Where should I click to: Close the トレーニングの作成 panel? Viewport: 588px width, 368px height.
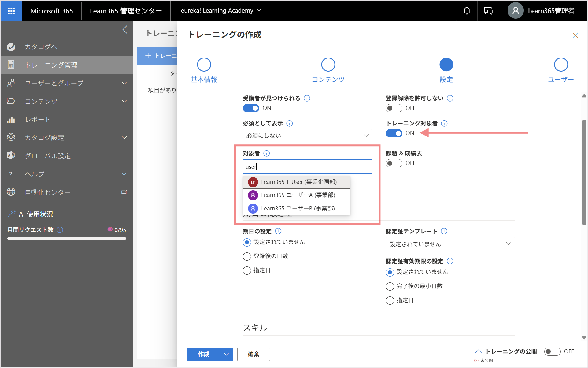(x=575, y=35)
